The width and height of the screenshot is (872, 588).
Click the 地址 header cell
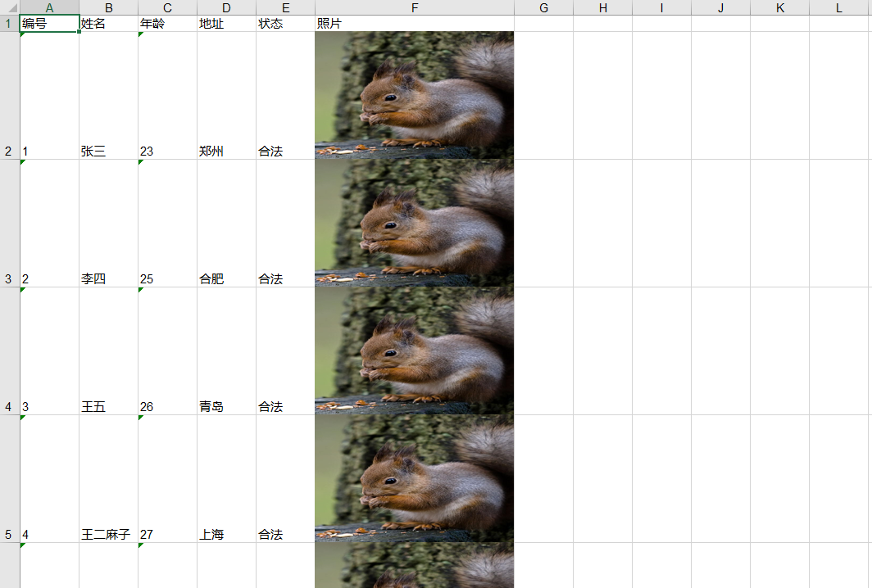click(x=226, y=24)
